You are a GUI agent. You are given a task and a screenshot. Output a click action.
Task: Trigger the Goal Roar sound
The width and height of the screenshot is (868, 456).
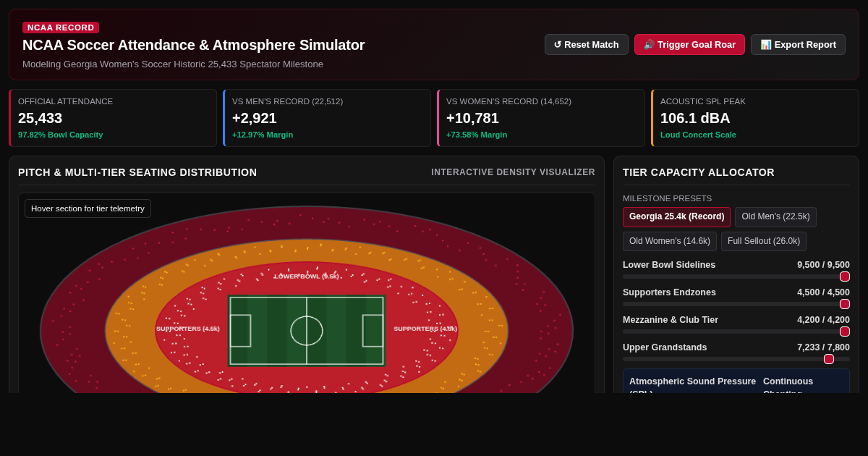point(689,44)
